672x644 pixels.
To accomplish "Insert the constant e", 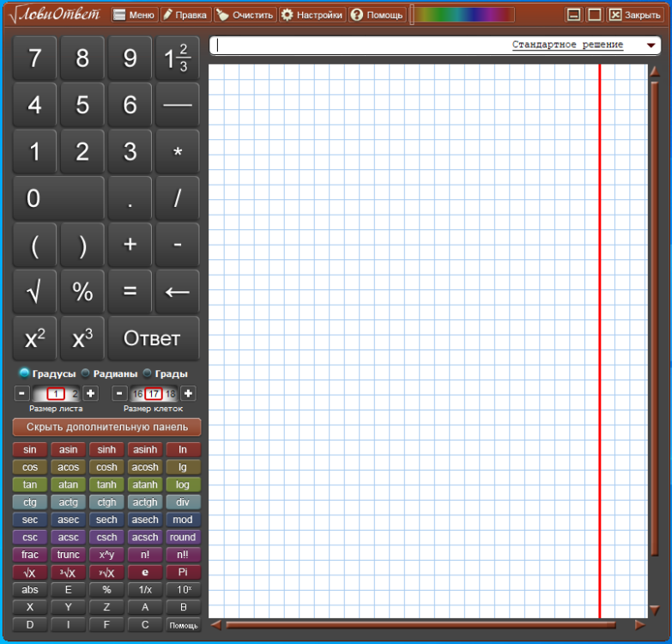I will click(145, 572).
